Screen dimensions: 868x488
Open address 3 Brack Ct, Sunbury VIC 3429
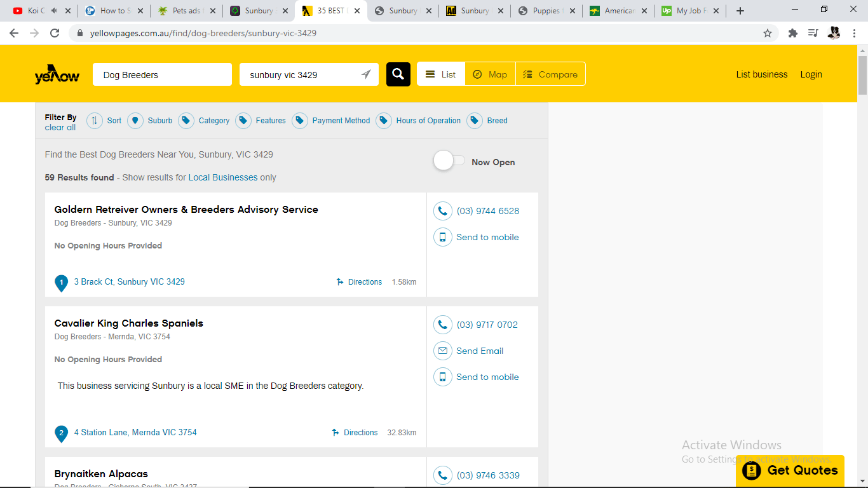coord(130,282)
